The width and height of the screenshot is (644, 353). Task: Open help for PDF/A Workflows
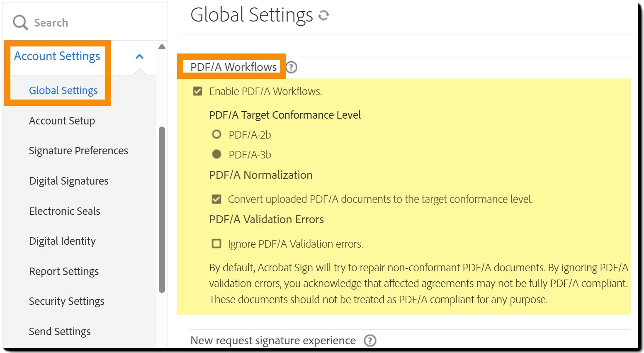click(x=292, y=67)
